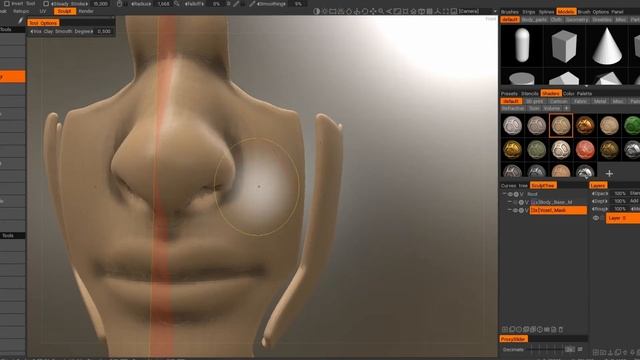Switch to the Layers tab
Screen dimensions: 640x360
(598, 185)
